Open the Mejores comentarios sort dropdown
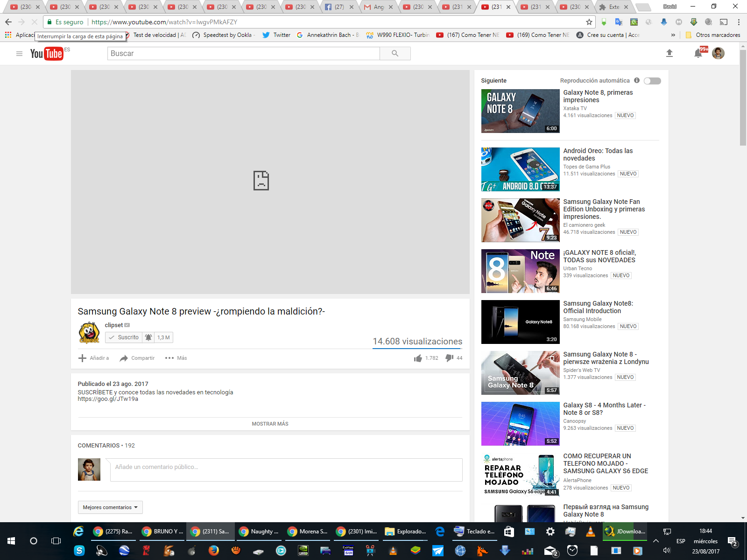Viewport: 747px width, 560px height. tap(110, 507)
